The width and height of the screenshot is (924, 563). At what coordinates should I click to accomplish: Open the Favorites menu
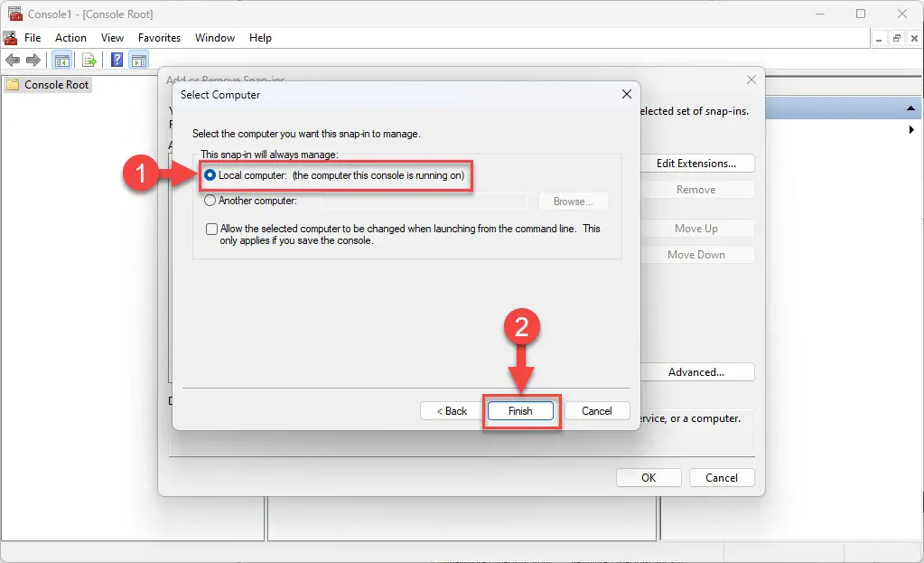159,38
